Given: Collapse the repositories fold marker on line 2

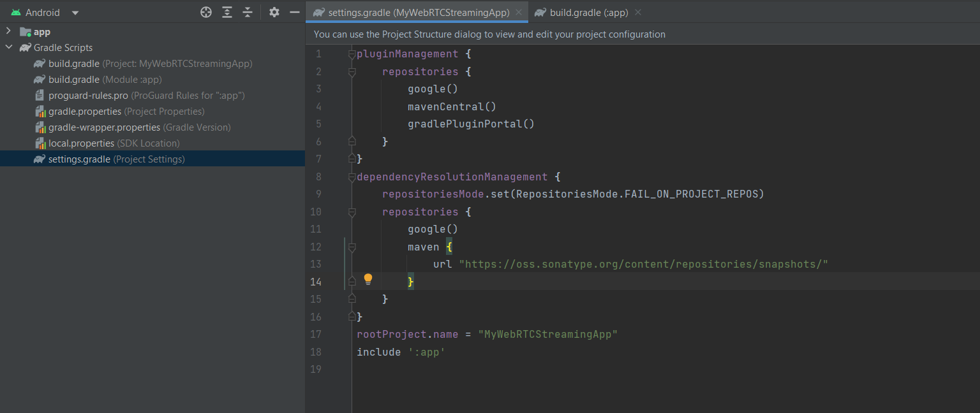Looking at the screenshot, I should click(x=352, y=72).
